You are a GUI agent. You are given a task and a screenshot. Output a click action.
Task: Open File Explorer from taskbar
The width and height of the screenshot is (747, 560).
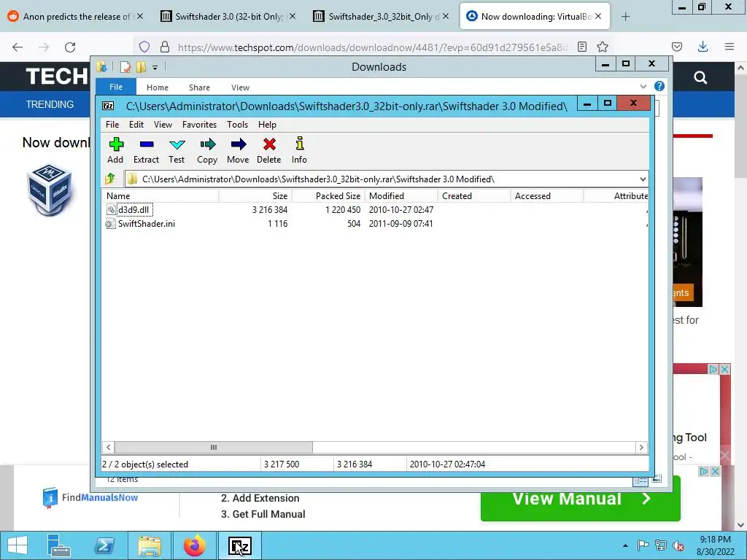tap(150, 545)
